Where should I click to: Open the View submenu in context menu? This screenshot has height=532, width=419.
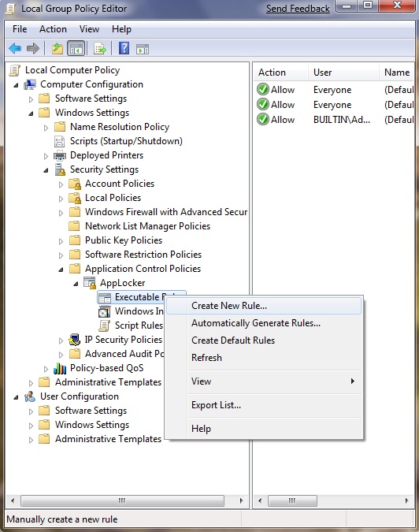point(264,381)
